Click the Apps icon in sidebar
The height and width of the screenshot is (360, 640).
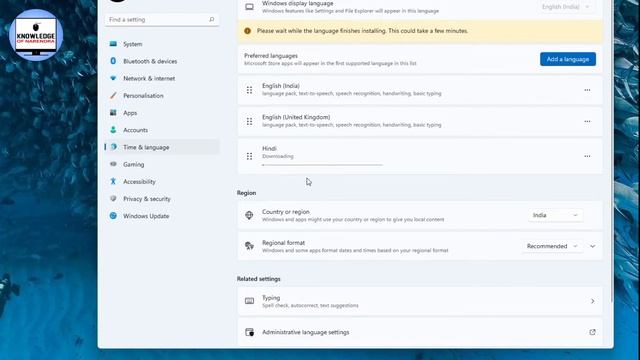[x=113, y=112]
